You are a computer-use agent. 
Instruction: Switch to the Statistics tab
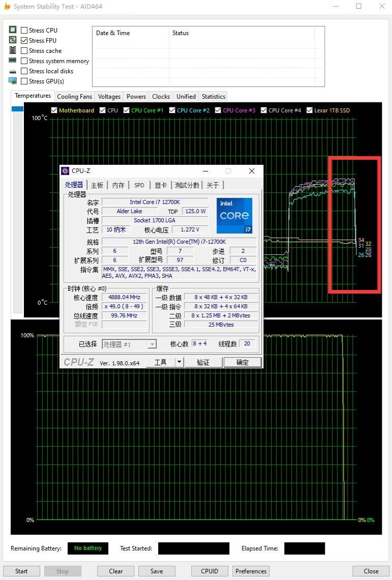tap(214, 97)
